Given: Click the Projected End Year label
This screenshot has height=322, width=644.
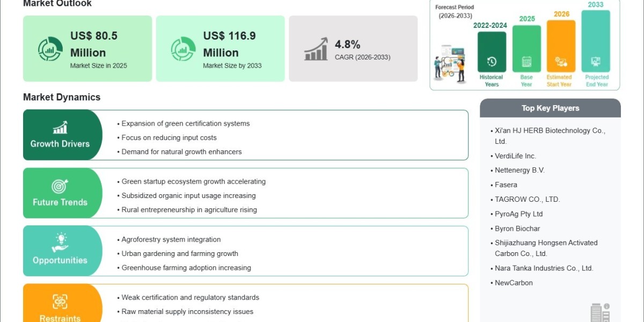Looking at the screenshot, I should (597, 80).
